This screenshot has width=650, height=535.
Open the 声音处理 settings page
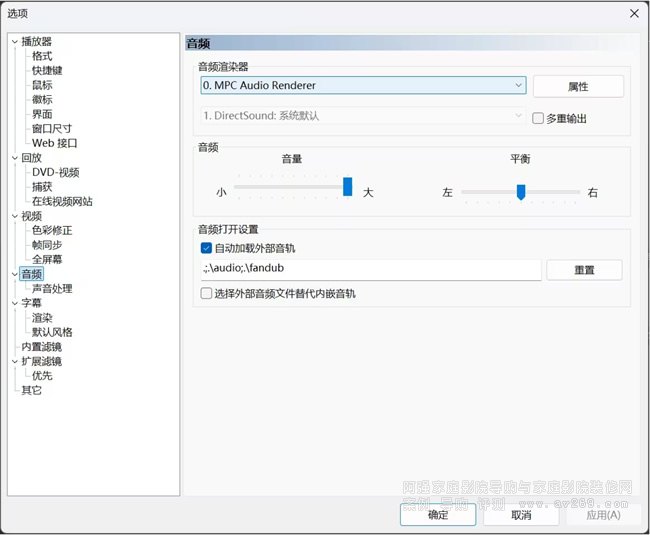[x=52, y=289]
